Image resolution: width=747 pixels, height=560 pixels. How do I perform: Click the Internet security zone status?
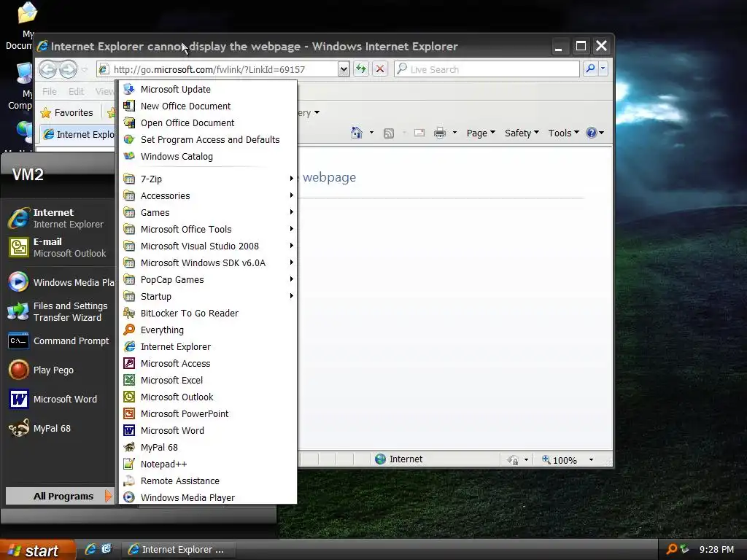tap(399, 459)
